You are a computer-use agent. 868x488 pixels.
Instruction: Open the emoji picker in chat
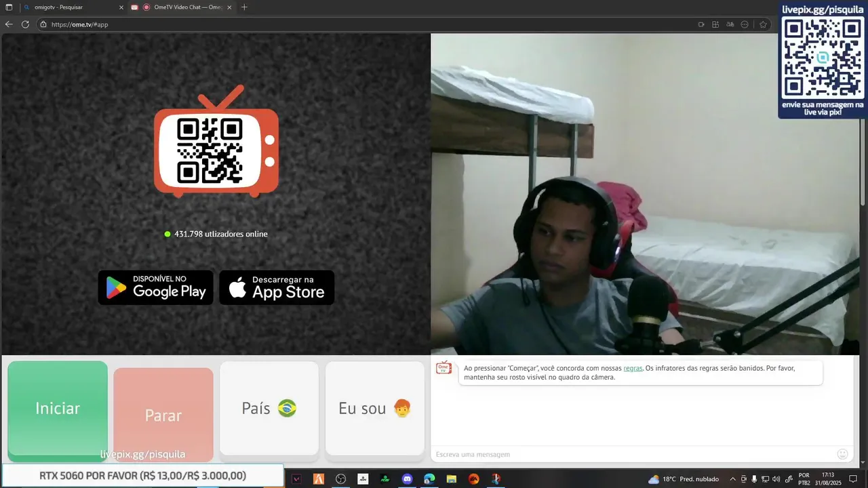(843, 454)
